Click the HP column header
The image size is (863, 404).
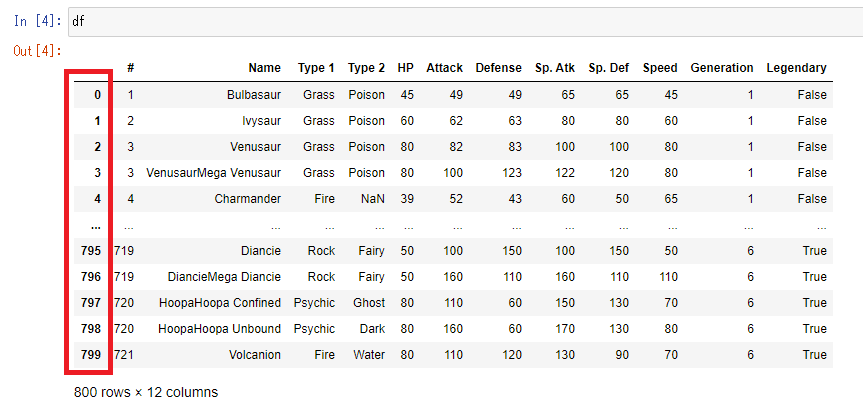[x=406, y=68]
